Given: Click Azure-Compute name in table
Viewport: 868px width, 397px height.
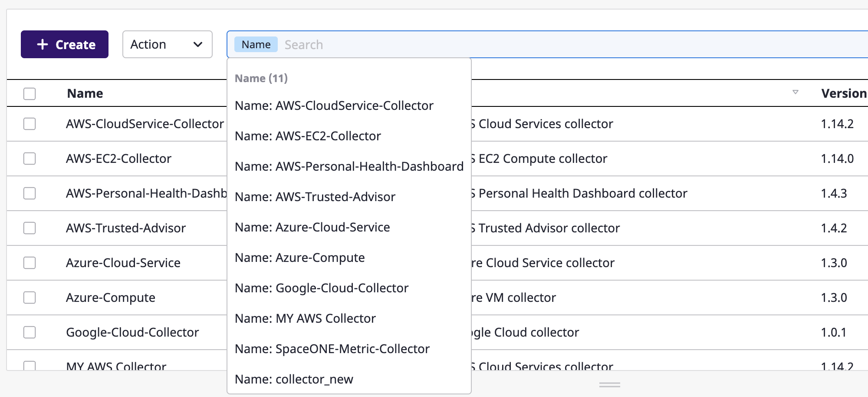Looking at the screenshot, I should click(111, 298).
